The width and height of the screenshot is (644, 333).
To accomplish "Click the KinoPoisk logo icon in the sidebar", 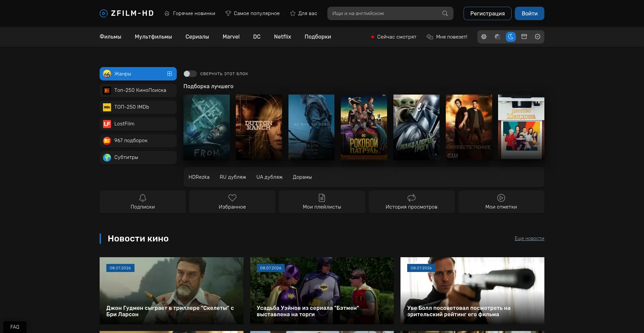I will pyautogui.click(x=107, y=90).
